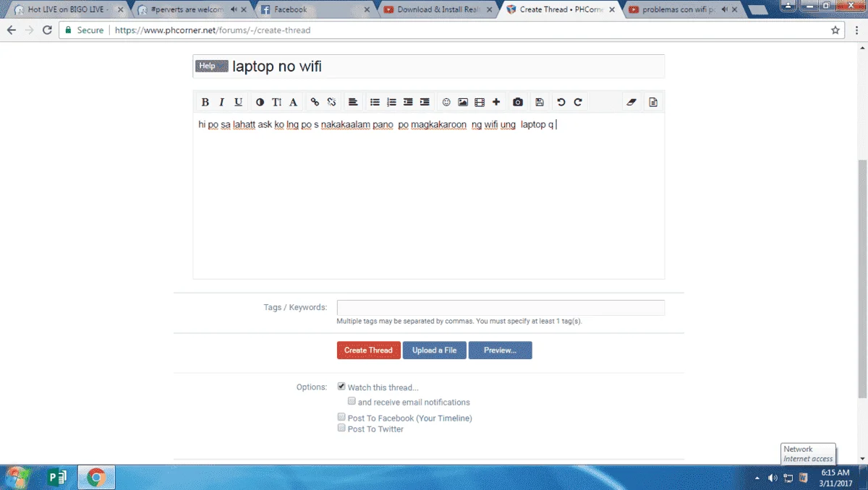The image size is (868, 490).
Task: Remove formatting with eraser icon
Action: click(631, 102)
